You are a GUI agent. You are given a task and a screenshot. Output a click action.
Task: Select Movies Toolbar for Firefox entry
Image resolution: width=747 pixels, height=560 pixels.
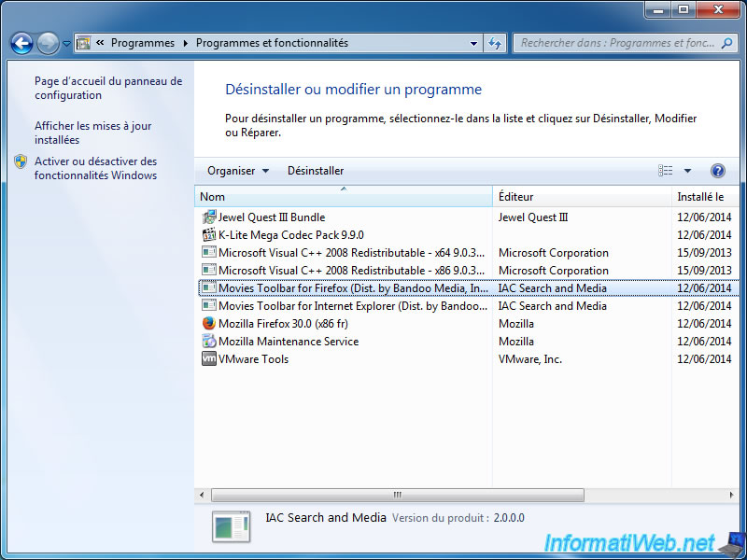tap(467, 287)
